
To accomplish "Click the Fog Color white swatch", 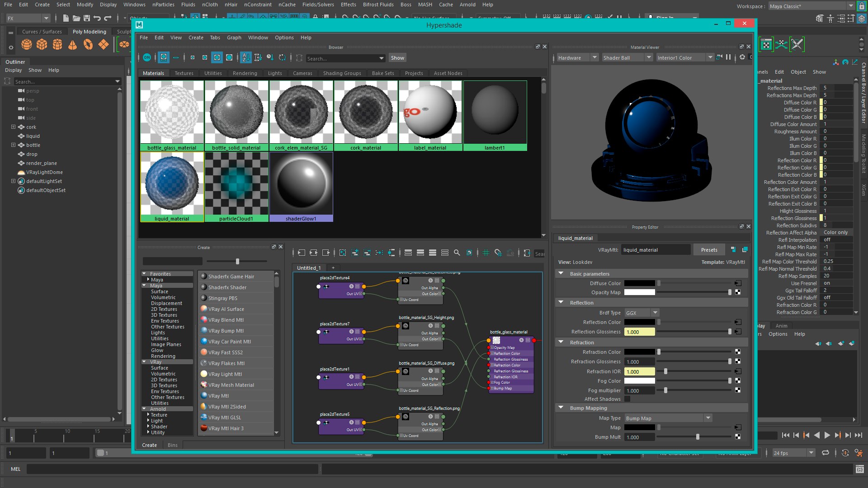I will [x=639, y=381].
